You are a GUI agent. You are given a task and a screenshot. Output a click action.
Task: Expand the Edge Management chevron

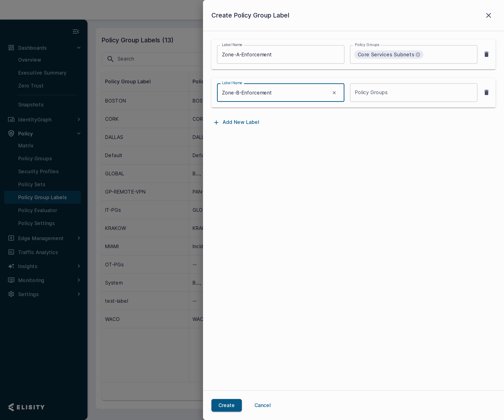click(79, 238)
